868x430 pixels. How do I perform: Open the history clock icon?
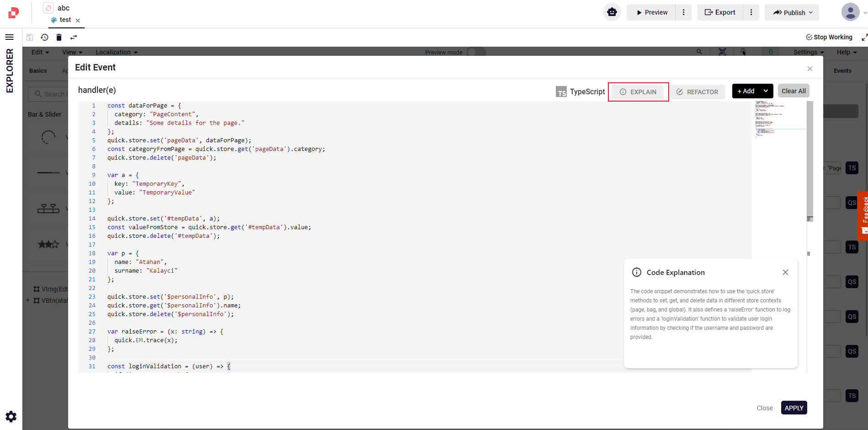pyautogui.click(x=44, y=38)
